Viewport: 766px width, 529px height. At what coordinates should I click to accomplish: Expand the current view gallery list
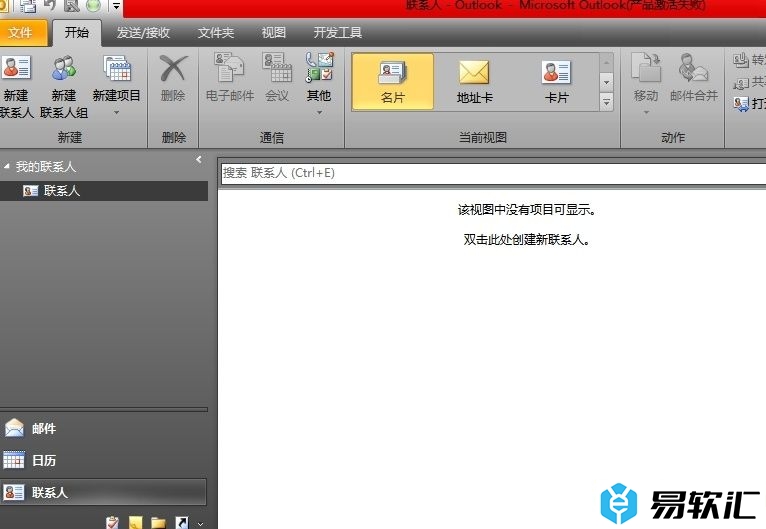pyautogui.click(x=606, y=102)
